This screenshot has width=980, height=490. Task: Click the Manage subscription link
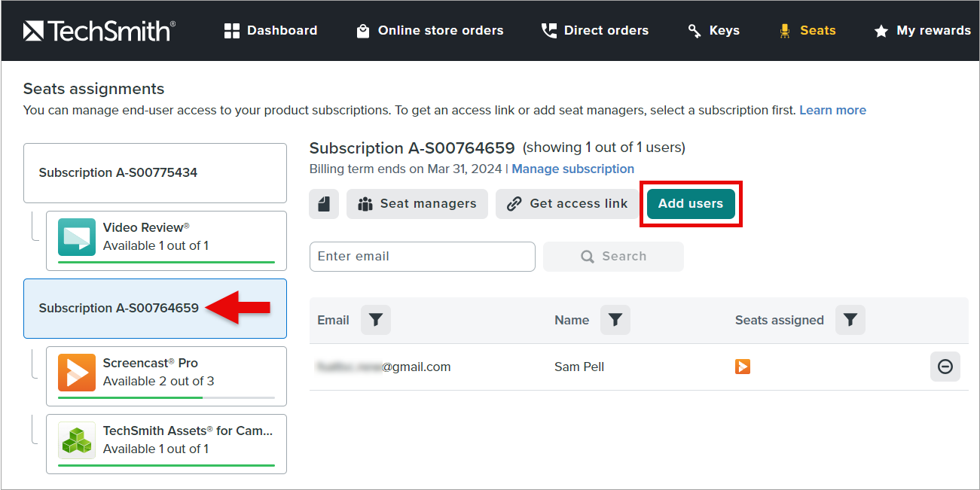[573, 169]
